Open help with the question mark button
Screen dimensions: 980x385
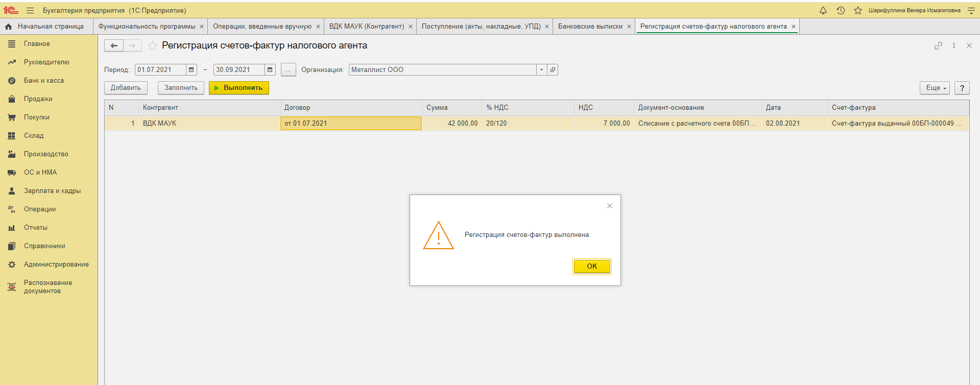coord(962,88)
